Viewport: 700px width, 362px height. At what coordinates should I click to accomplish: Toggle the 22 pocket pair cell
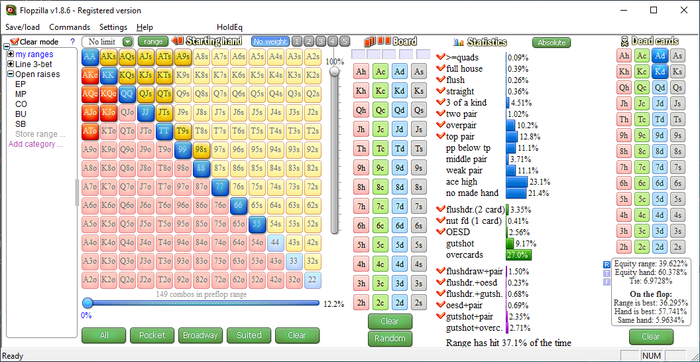tap(313, 280)
